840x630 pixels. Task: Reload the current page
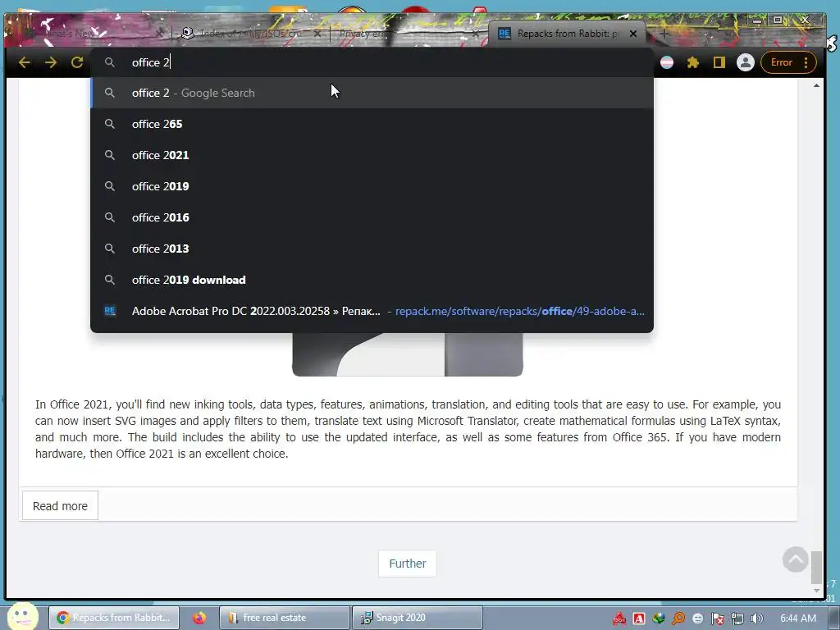coord(77,62)
